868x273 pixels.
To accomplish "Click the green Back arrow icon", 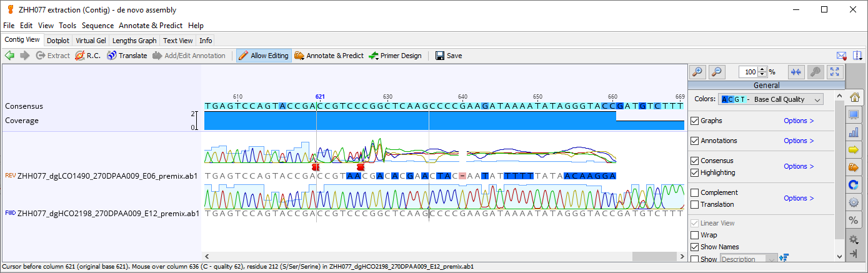I will coord(9,56).
